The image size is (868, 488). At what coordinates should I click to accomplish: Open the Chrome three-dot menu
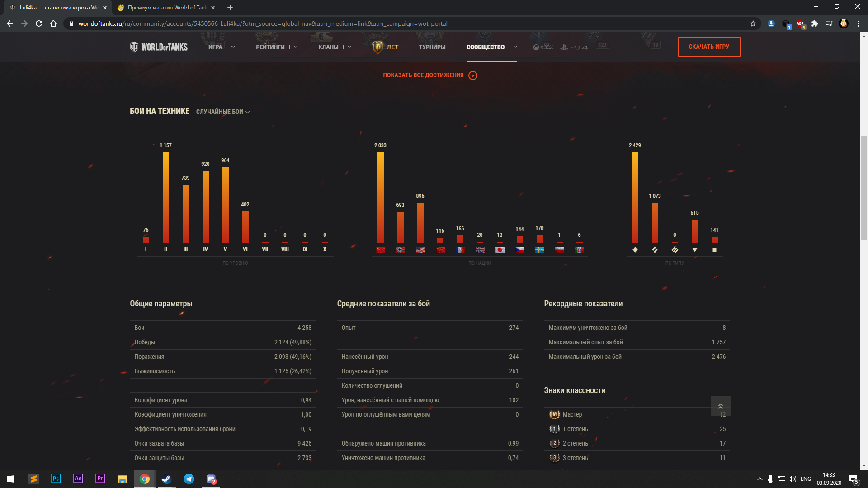coord(858,23)
